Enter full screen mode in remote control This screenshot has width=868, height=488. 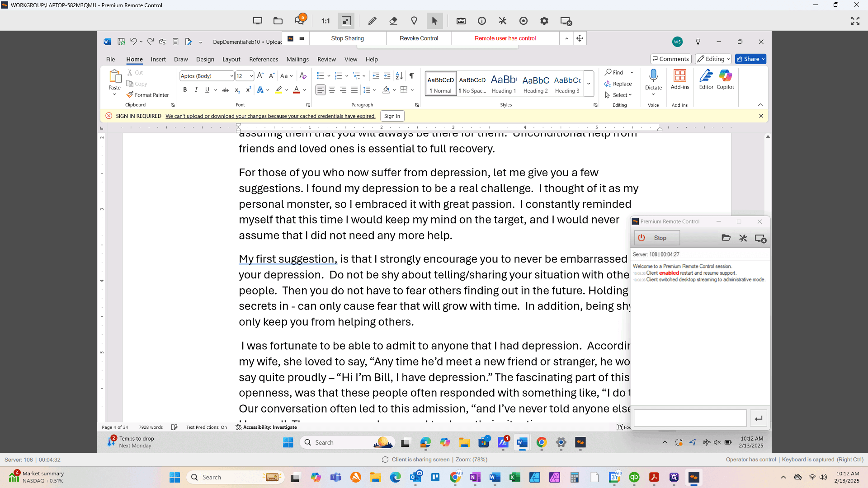(855, 21)
